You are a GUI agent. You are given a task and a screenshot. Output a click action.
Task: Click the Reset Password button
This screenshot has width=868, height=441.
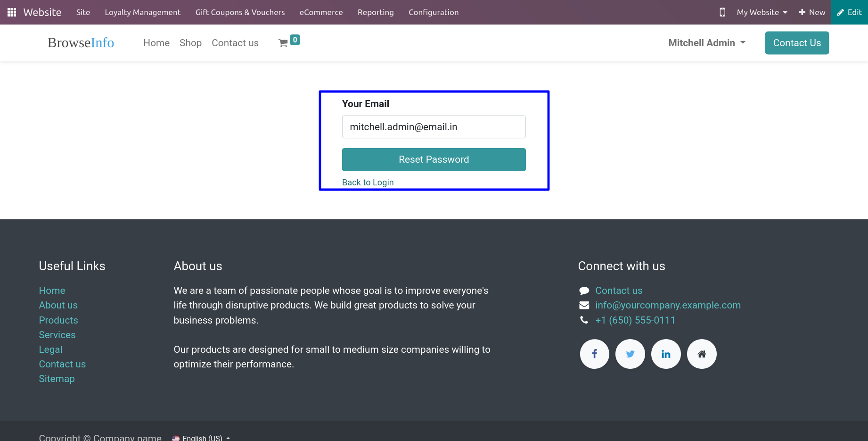click(x=434, y=159)
